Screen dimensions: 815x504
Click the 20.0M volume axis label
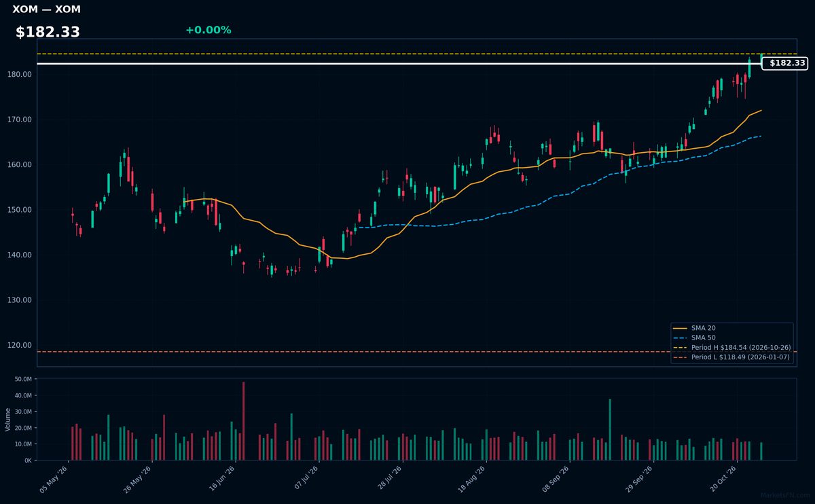tap(22, 428)
